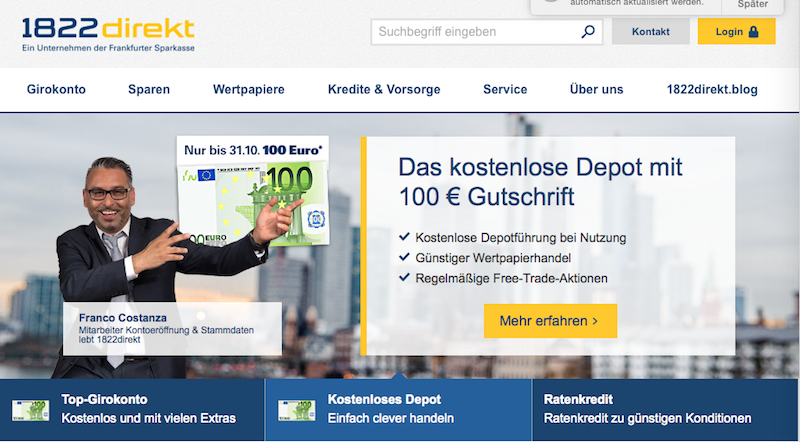800x442 pixels.
Task: Click the banknote icon beside Top-Girokonto
Action: click(31, 410)
